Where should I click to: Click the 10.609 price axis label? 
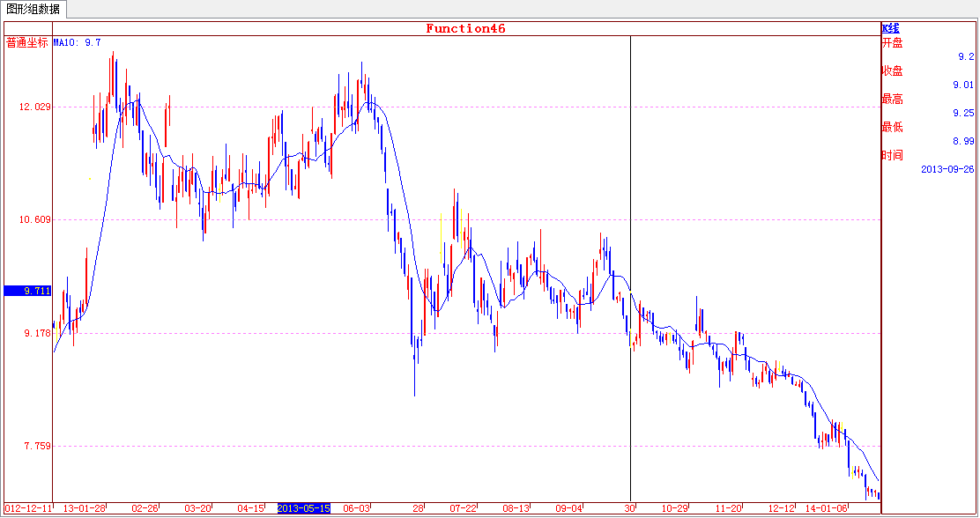[35, 220]
